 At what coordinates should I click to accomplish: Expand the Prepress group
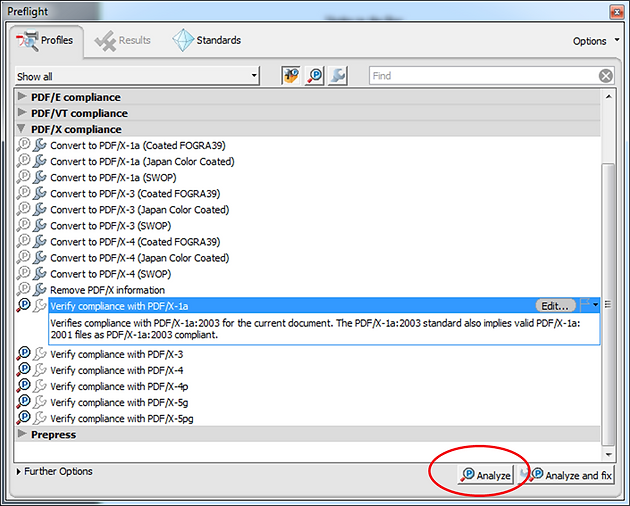pyautogui.click(x=22, y=434)
